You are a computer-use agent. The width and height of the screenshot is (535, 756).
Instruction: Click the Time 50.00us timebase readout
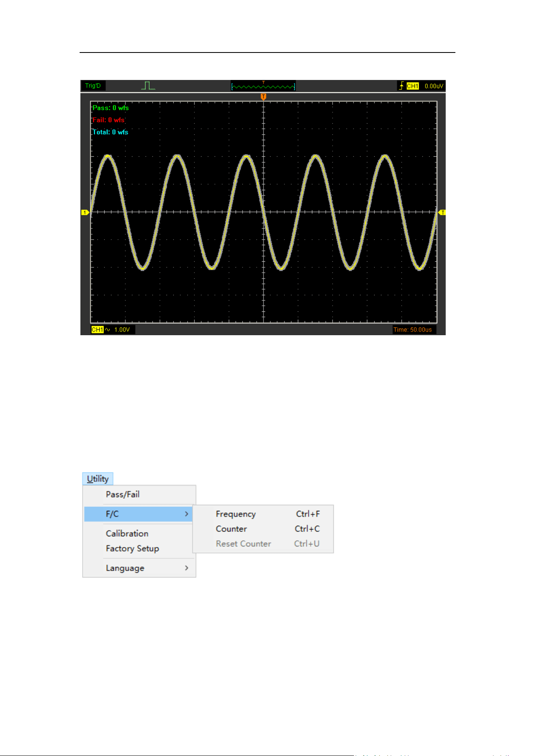pos(413,330)
